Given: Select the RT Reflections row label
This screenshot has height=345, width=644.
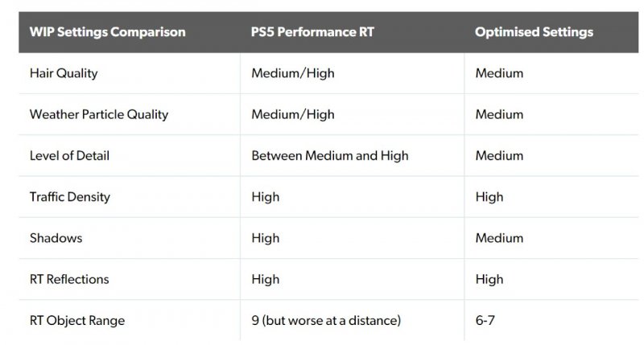Looking at the screenshot, I should point(69,279).
